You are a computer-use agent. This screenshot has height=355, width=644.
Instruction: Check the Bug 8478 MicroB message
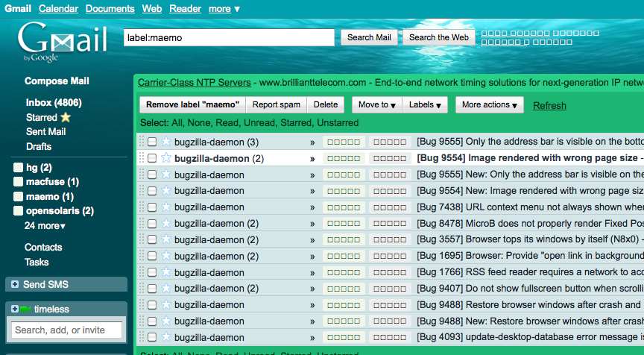[x=152, y=223]
